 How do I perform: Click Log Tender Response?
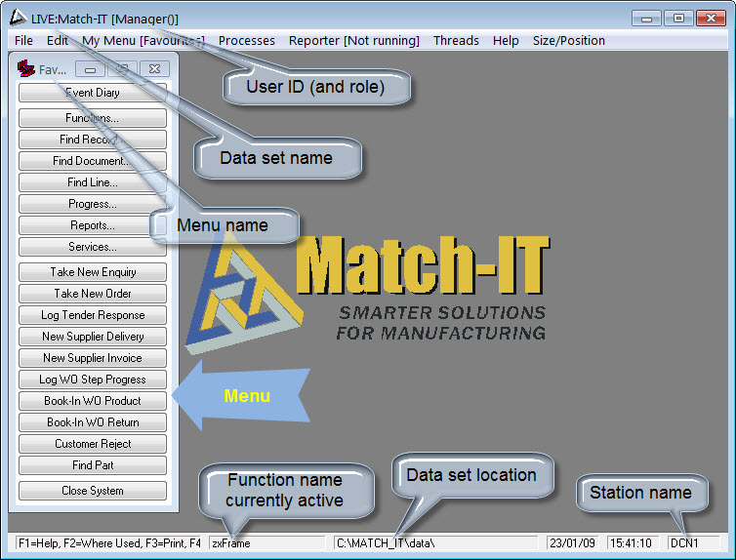(x=93, y=315)
